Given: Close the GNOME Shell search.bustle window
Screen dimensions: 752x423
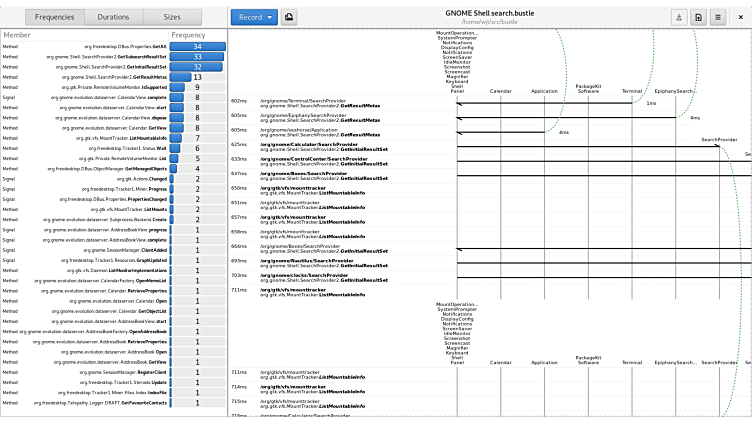Looking at the screenshot, I should click(x=741, y=17).
